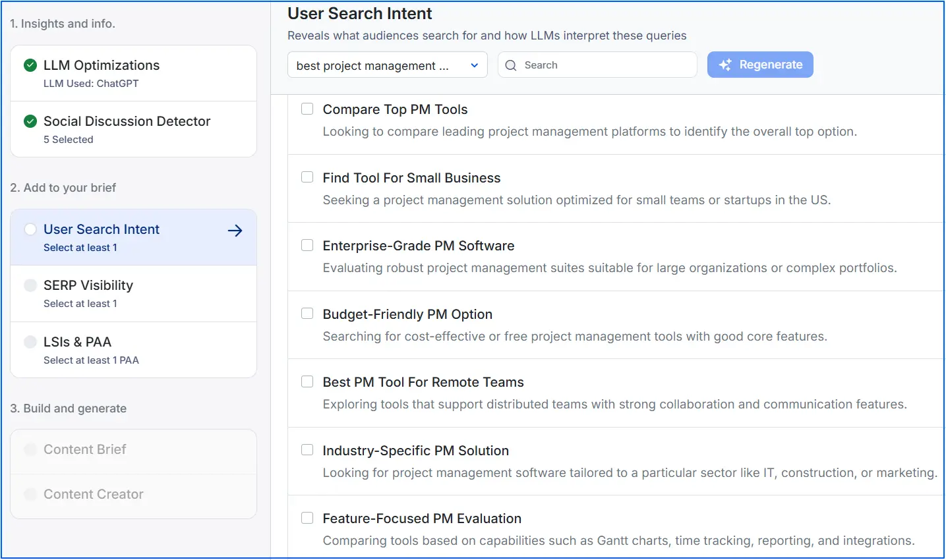
Task: Click the magnifying glass in the Search box
Action: pyautogui.click(x=510, y=65)
